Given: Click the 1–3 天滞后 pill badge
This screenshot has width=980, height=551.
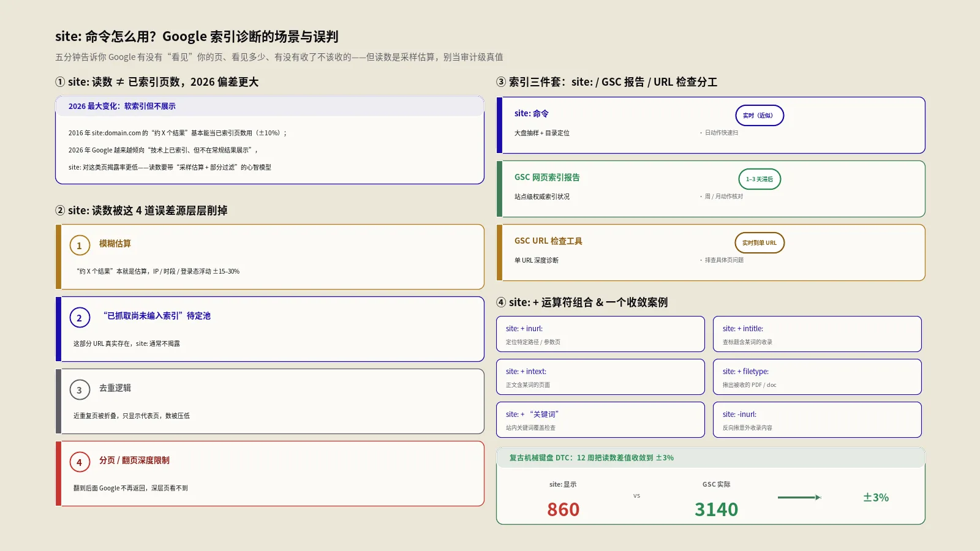Looking at the screenshot, I should coord(759,179).
